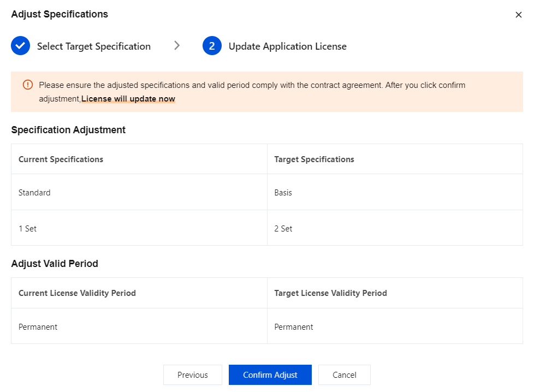534x392 pixels.
Task: Go to Select Target Specification step
Action: [x=93, y=46]
